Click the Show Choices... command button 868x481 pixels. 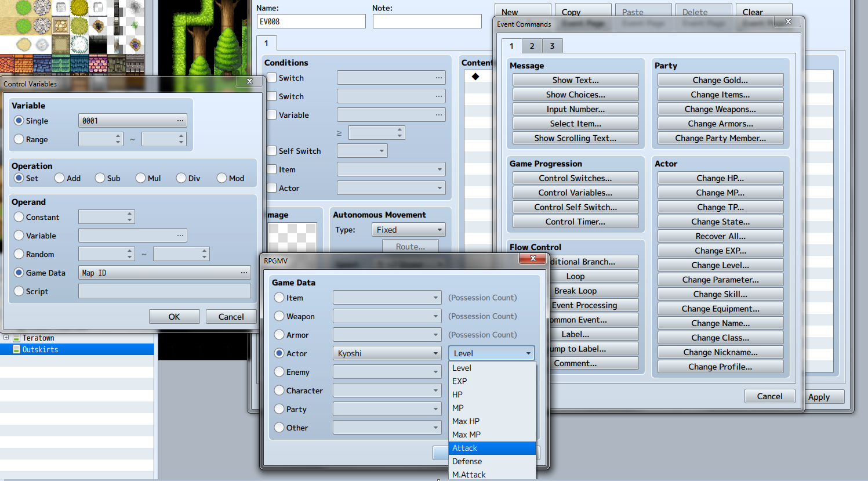[575, 95]
